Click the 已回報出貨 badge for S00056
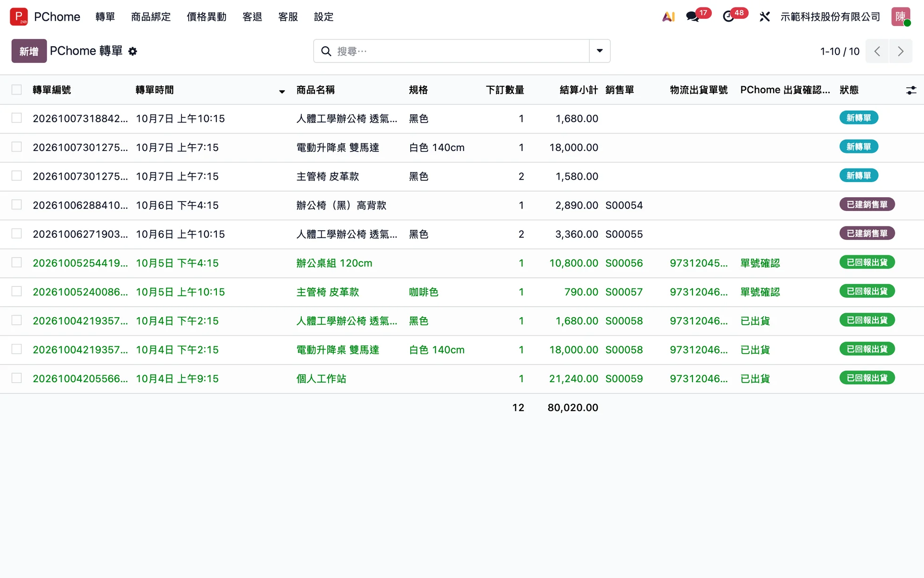 (867, 262)
